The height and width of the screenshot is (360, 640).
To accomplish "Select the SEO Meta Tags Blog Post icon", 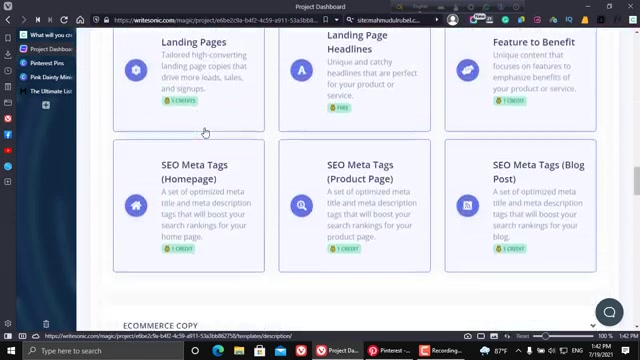I will click(468, 205).
